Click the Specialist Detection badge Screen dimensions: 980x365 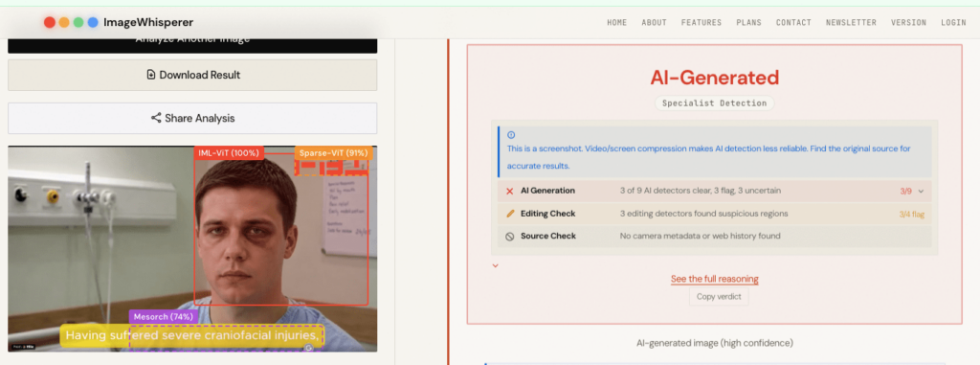(714, 103)
